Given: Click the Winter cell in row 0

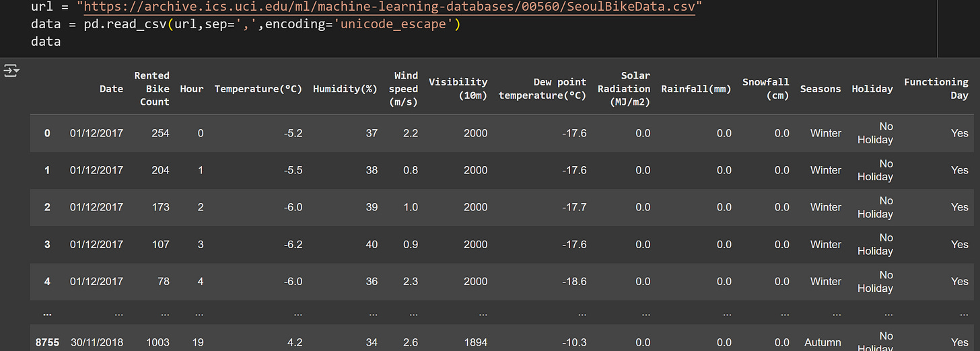Looking at the screenshot, I should click(x=825, y=133).
